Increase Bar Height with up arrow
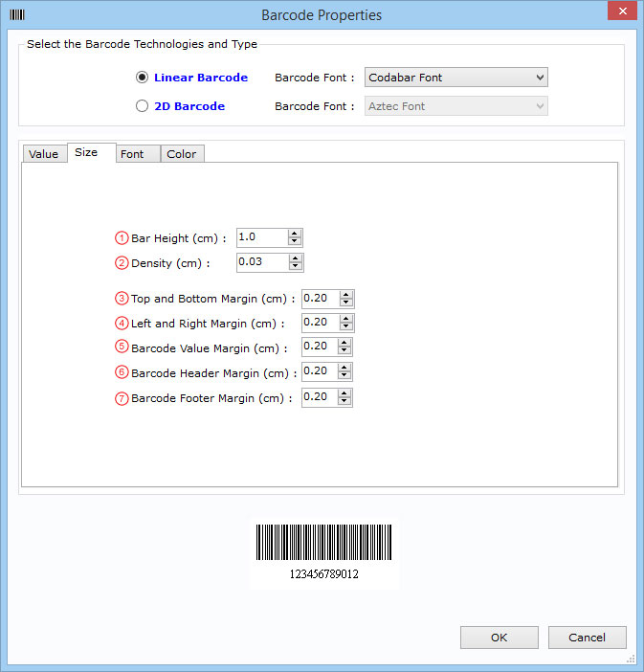 coord(295,234)
